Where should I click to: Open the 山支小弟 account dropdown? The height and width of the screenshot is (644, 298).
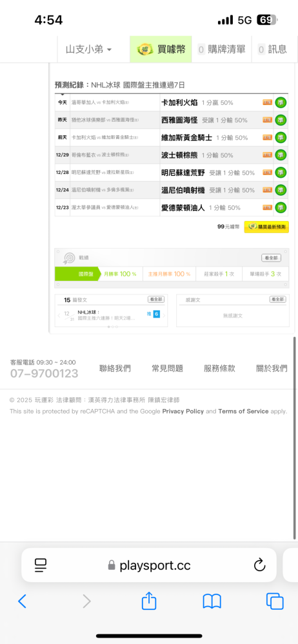[x=89, y=50]
